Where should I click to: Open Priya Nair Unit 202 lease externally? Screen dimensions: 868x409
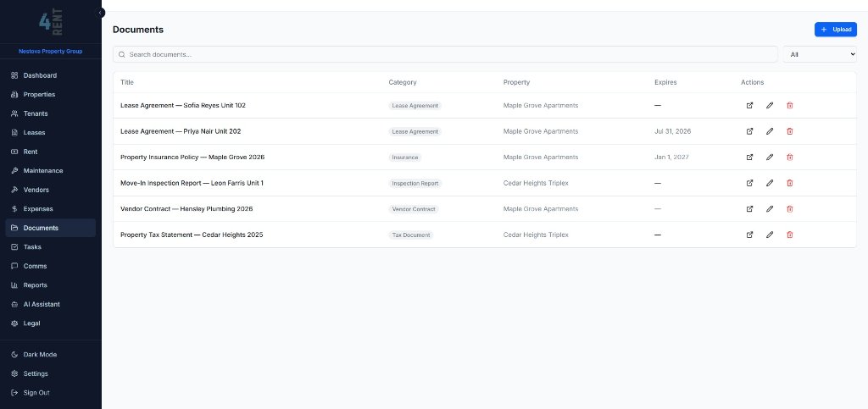(749, 131)
